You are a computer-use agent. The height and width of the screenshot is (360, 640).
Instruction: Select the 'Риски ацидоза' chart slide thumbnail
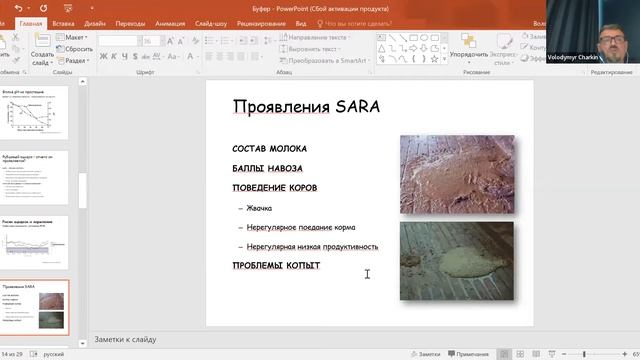point(34,243)
